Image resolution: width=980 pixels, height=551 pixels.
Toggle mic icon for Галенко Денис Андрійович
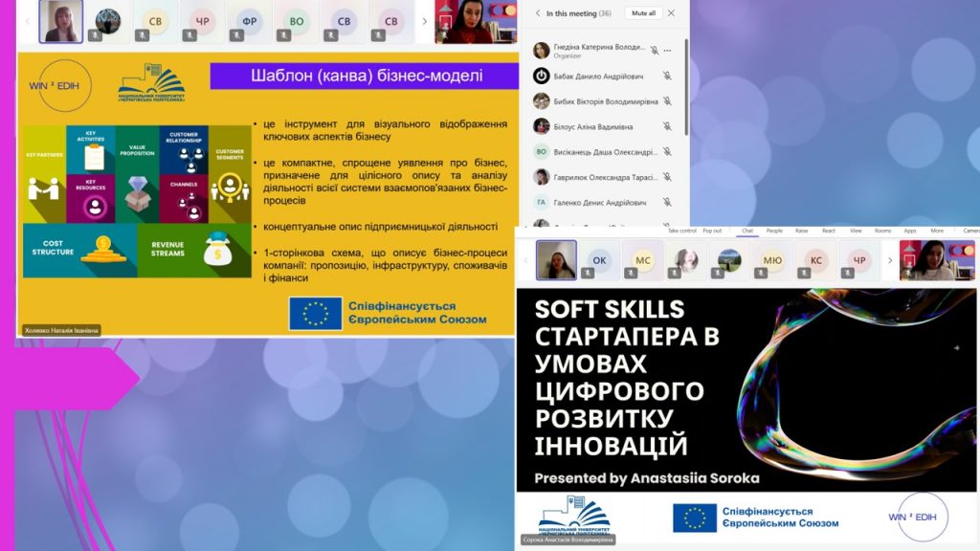667,203
